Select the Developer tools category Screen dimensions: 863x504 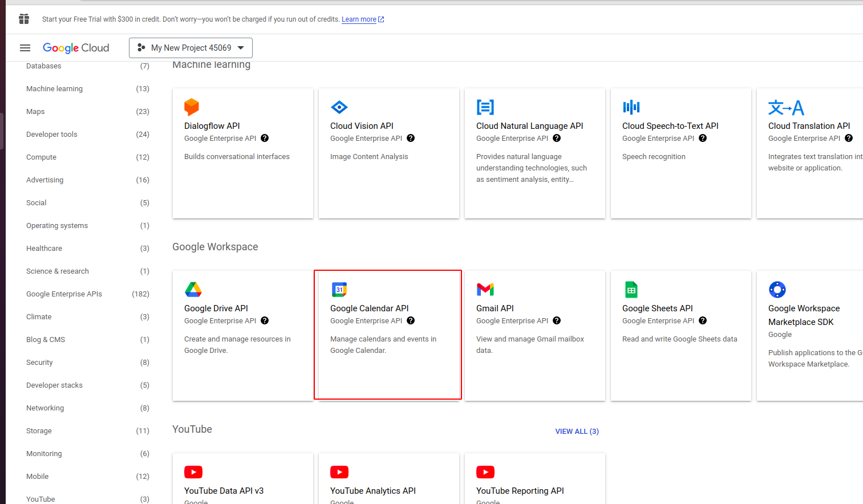point(52,135)
